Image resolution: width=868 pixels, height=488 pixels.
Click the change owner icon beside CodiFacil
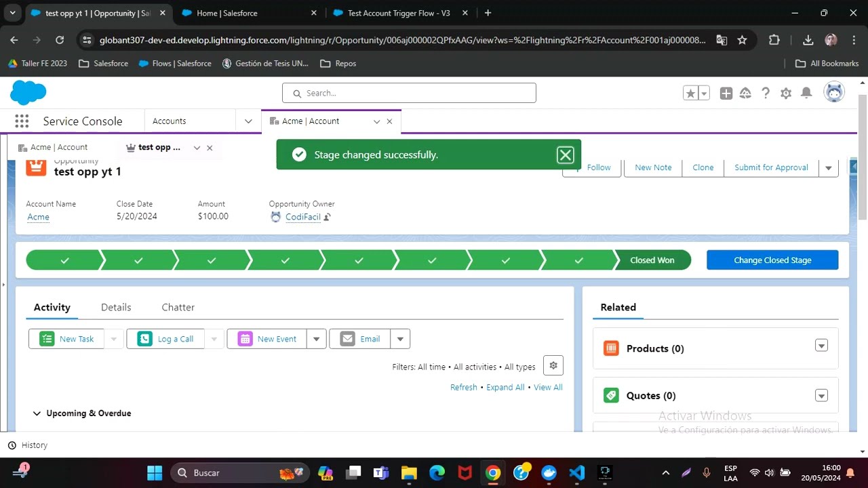click(x=327, y=218)
